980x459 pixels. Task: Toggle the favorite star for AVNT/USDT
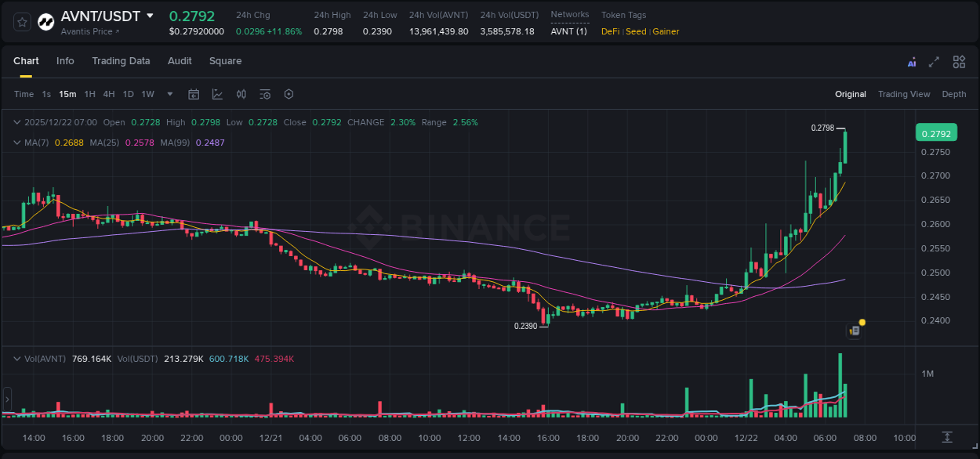pyautogui.click(x=22, y=22)
